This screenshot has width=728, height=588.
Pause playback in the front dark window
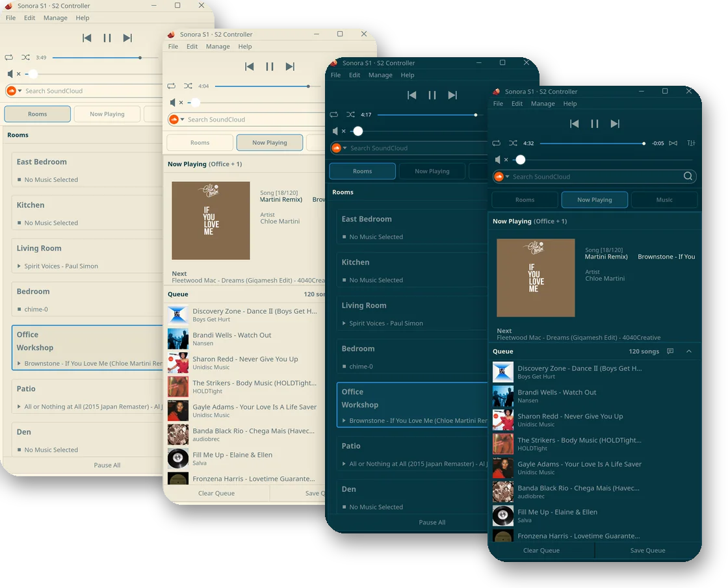tap(594, 124)
